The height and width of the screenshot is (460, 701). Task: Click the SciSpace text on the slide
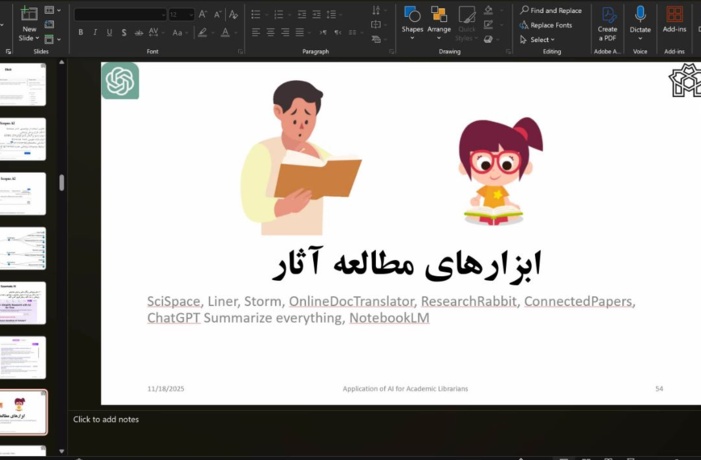click(x=173, y=301)
